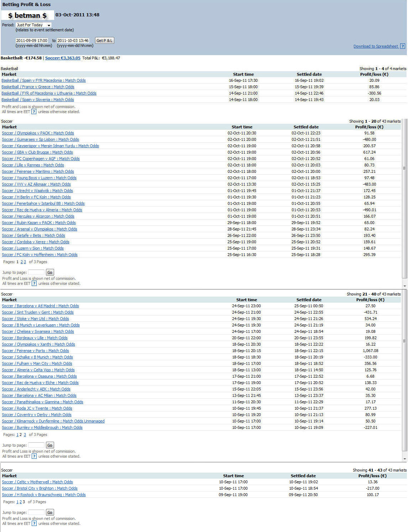408x532 pixels.
Task: Open Soccer Kayserispor v Mersin Idman Yurdu market
Action: (50, 146)
